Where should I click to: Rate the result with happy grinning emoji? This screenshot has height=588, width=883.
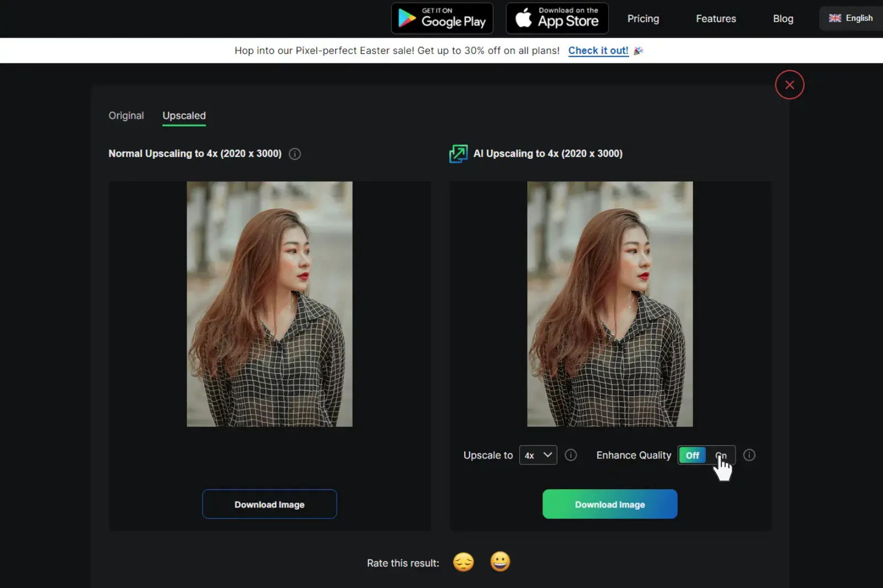click(x=500, y=562)
